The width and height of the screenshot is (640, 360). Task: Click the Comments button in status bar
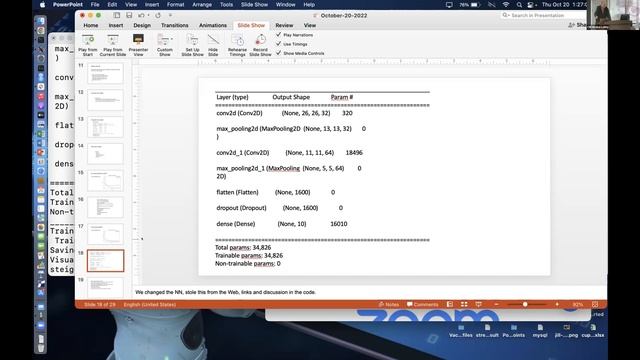click(422, 304)
